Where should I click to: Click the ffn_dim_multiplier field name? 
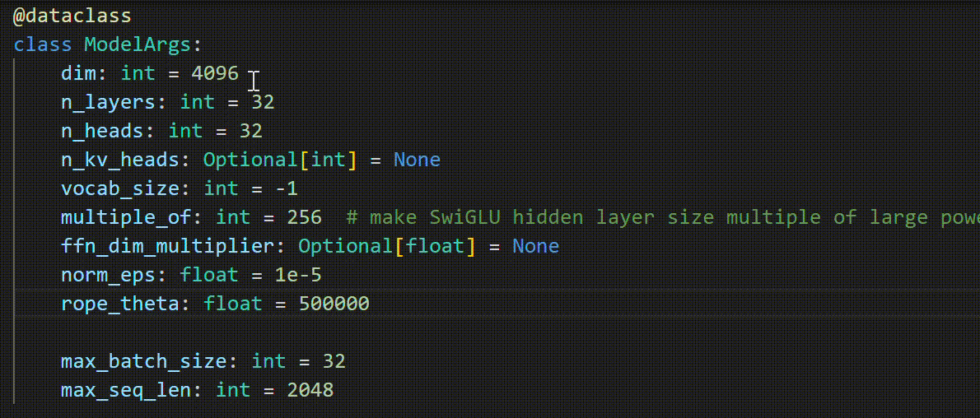click(167, 246)
